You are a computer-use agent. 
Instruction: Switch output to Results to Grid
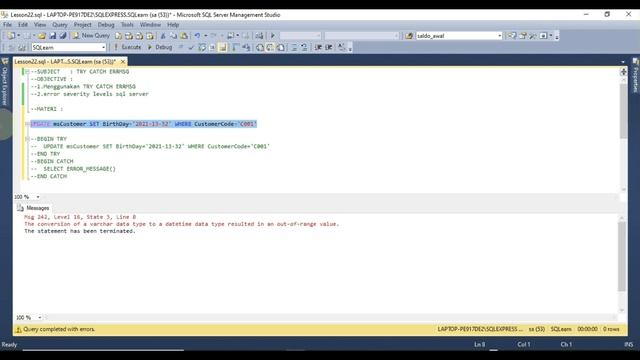270,47
